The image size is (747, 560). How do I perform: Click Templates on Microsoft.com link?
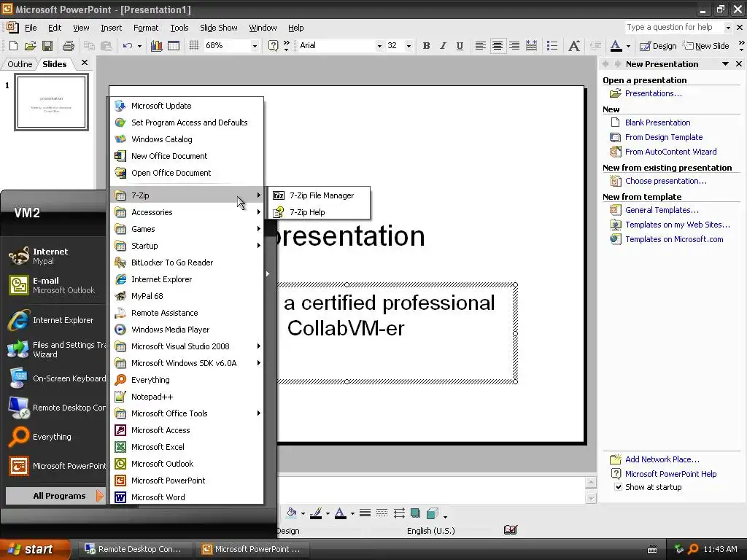tap(674, 239)
